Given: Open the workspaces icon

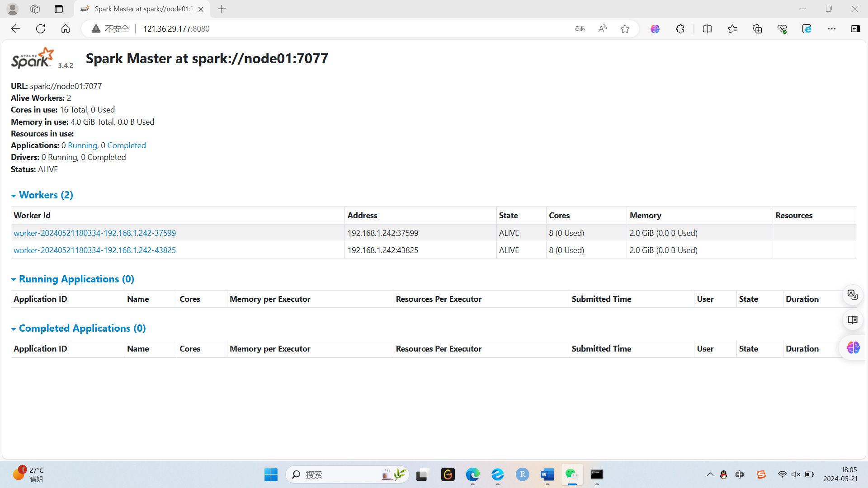Looking at the screenshot, I should (x=35, y=9).
